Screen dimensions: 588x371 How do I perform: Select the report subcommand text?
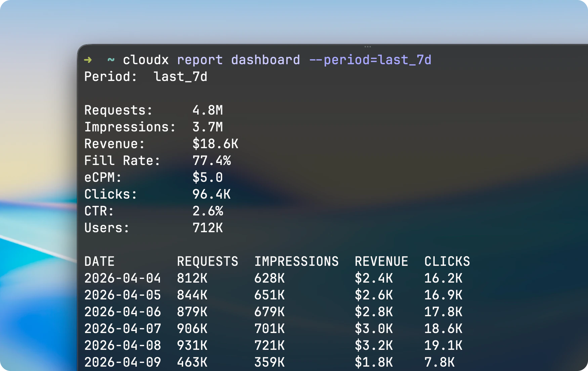click(200, 60)
